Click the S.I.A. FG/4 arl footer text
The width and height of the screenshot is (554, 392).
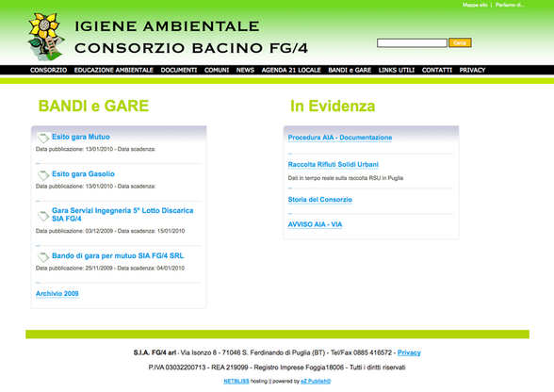155,352
